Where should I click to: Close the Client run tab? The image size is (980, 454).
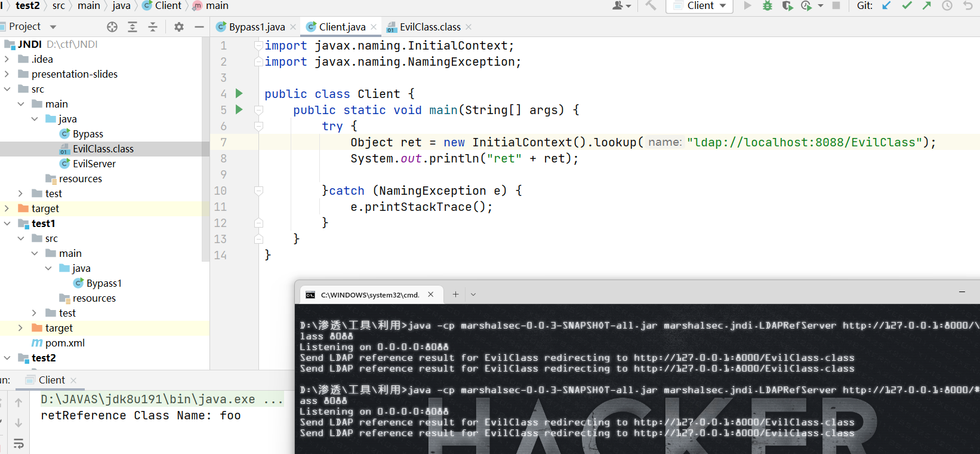pos(73,380)
